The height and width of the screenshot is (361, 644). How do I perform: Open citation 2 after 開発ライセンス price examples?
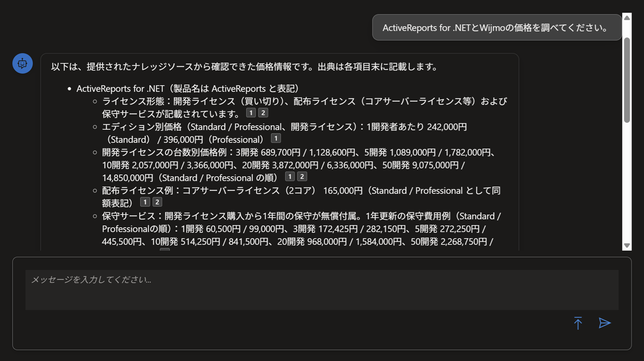pos(302,176)
